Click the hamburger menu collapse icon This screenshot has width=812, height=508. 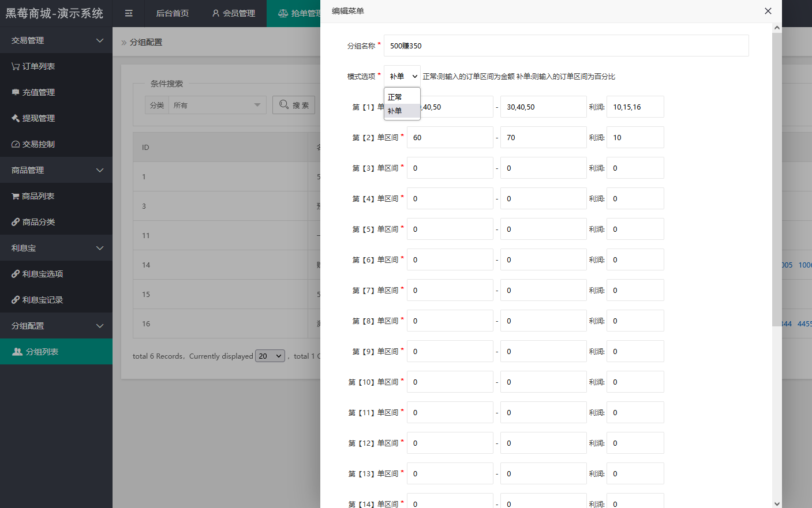(x=129, y=13)
